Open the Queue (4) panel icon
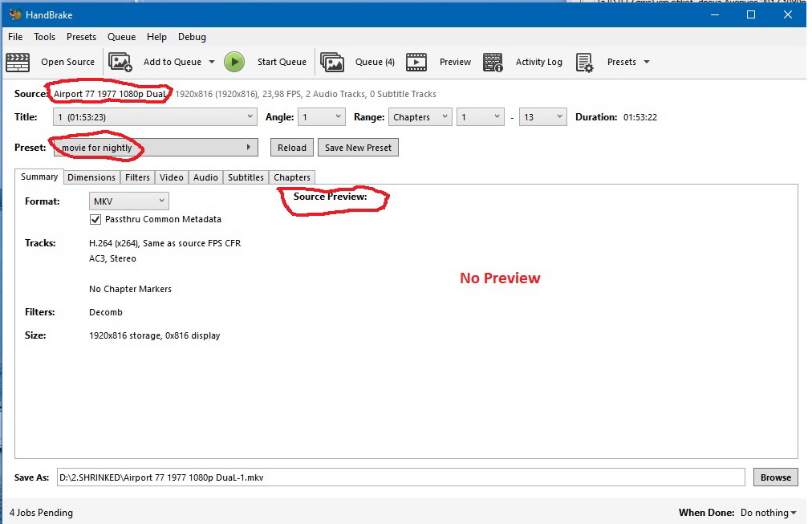Screen dimensions: 812x524 pos(332,61)
